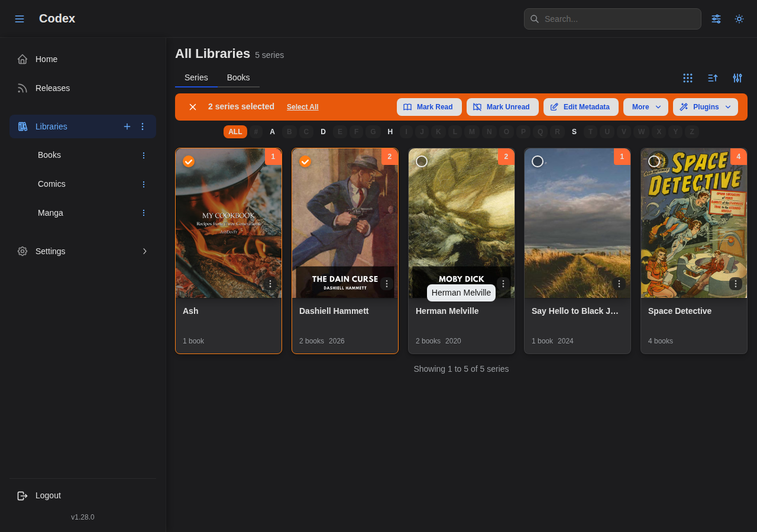Open the filter sliders icon
Viewport: 757px width, 532px height.
(x=737, y=78)
